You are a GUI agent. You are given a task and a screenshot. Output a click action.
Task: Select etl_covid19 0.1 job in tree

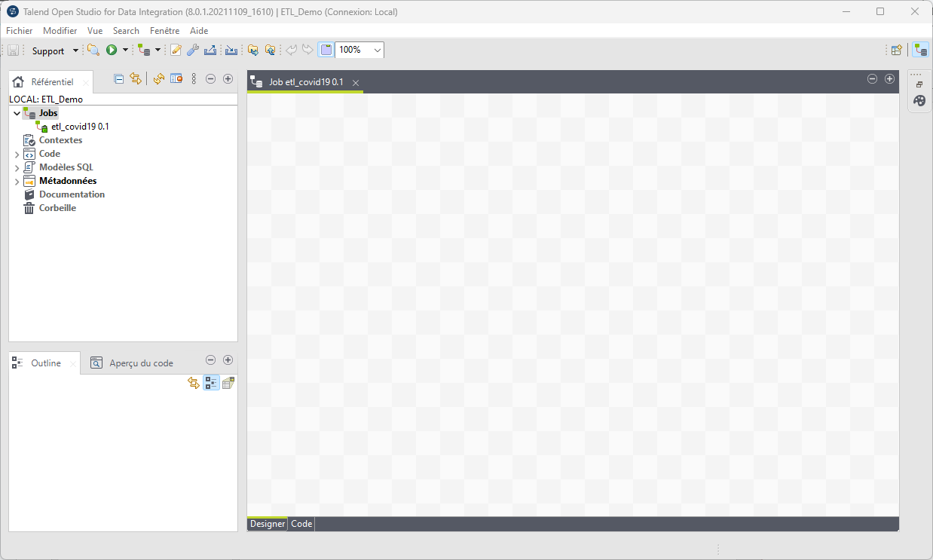(x=80, y=127)
